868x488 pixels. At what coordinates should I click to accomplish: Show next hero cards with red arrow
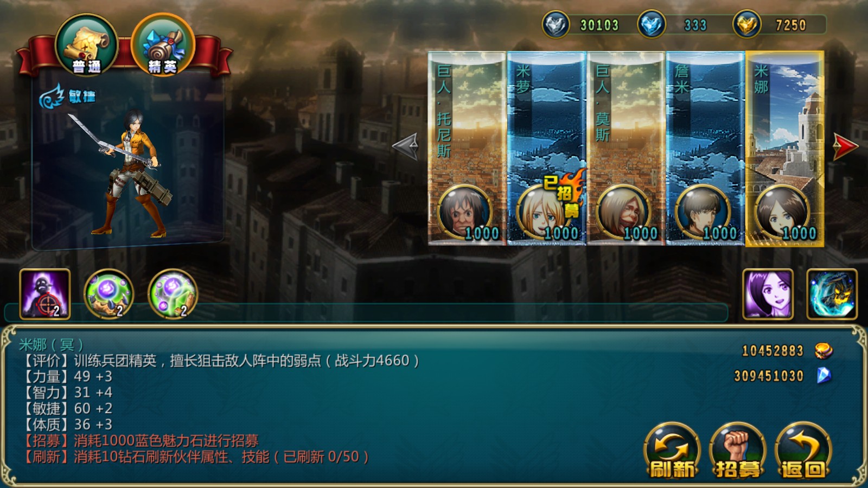click(x=845, y=146)
